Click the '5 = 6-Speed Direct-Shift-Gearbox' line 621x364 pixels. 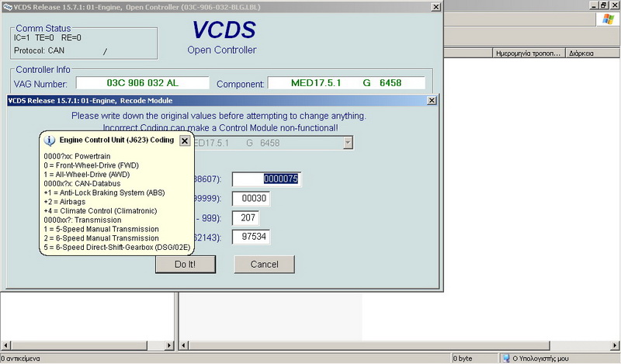click(117, 248)
